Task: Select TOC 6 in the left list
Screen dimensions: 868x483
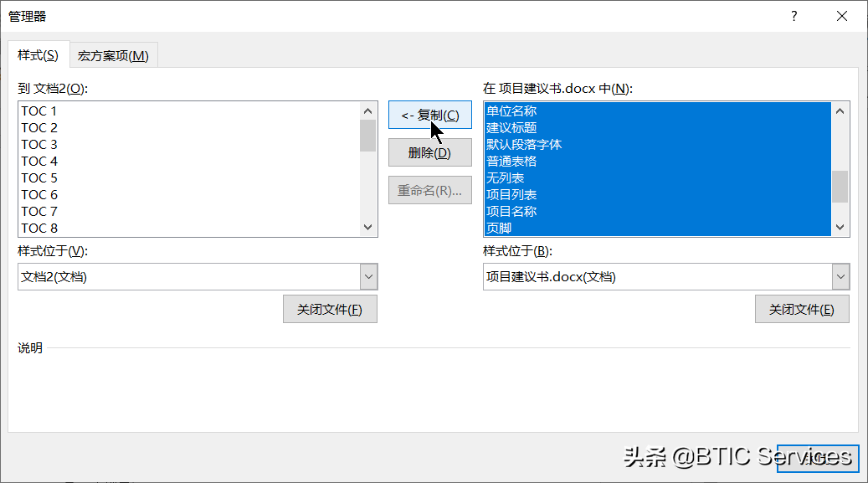Action: coord(189,194)
